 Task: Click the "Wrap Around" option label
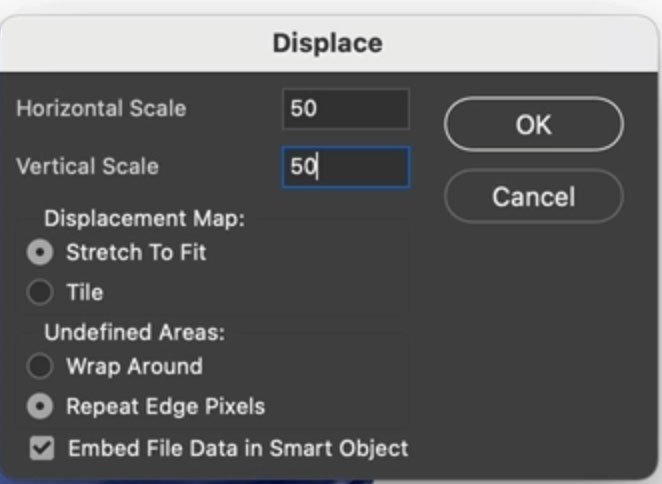134,367
